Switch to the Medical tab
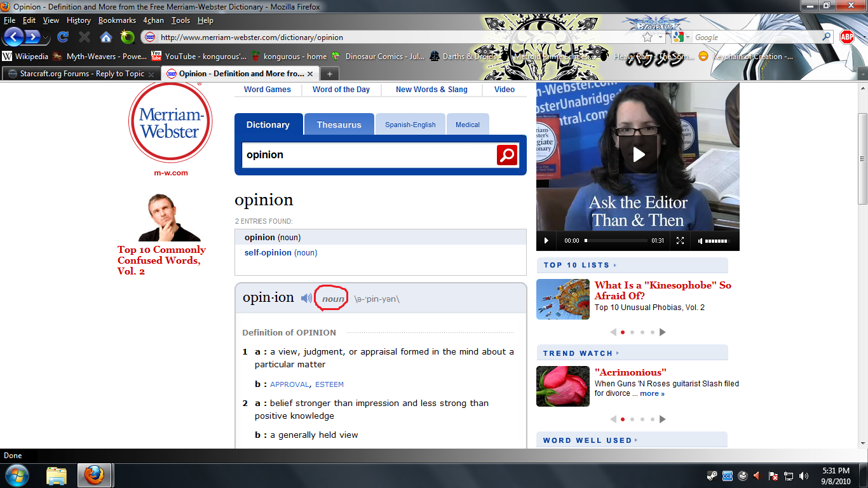868x488 pixels. [468, 125]
